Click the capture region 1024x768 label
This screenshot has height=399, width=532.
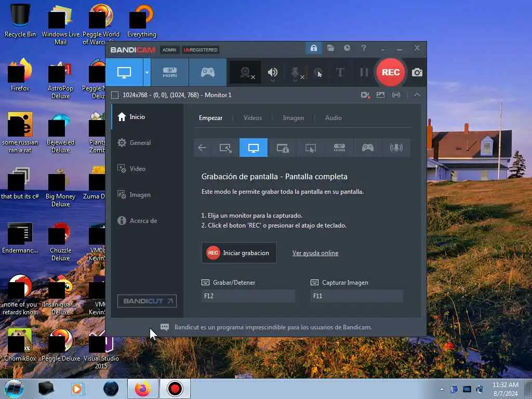click(177, 95)
